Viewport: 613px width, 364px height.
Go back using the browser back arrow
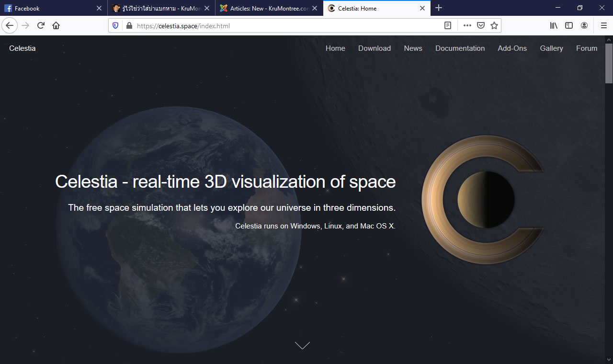point(10,25)
